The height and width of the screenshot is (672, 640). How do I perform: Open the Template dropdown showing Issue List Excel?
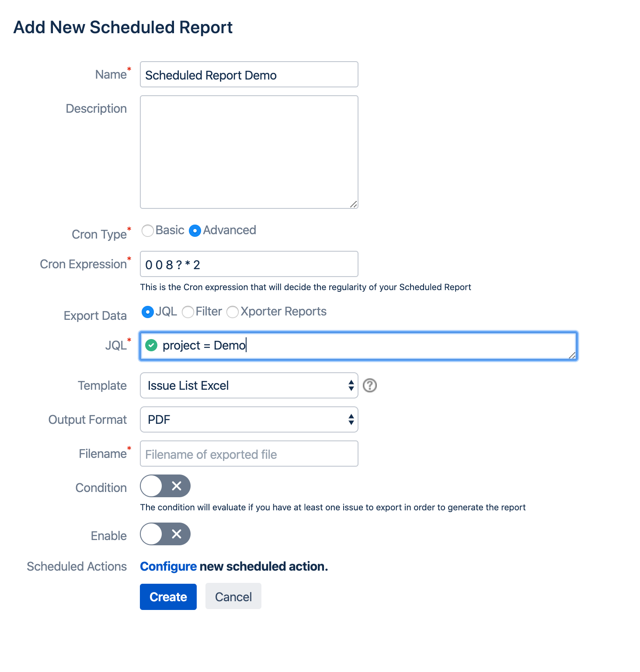(x=249, y=385)
